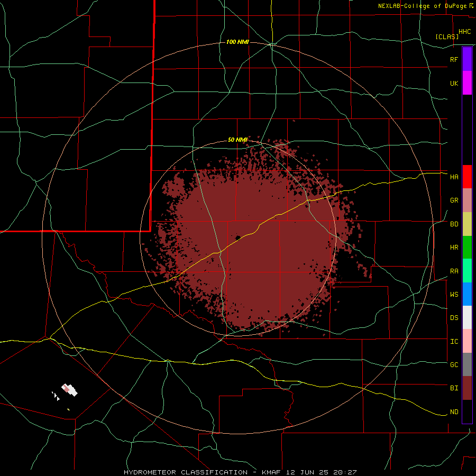Click the BI legend label
Screen dimensions: 476x476
[x=454, y=388]
